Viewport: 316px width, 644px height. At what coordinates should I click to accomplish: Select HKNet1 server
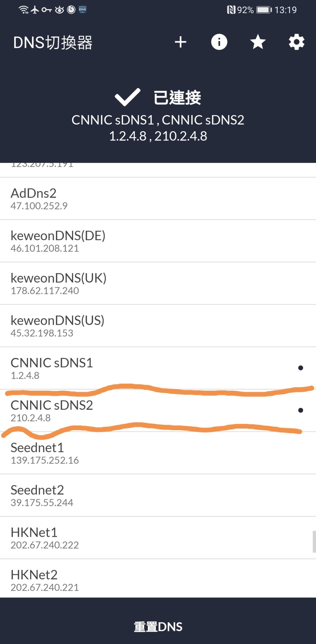(158, 538)
